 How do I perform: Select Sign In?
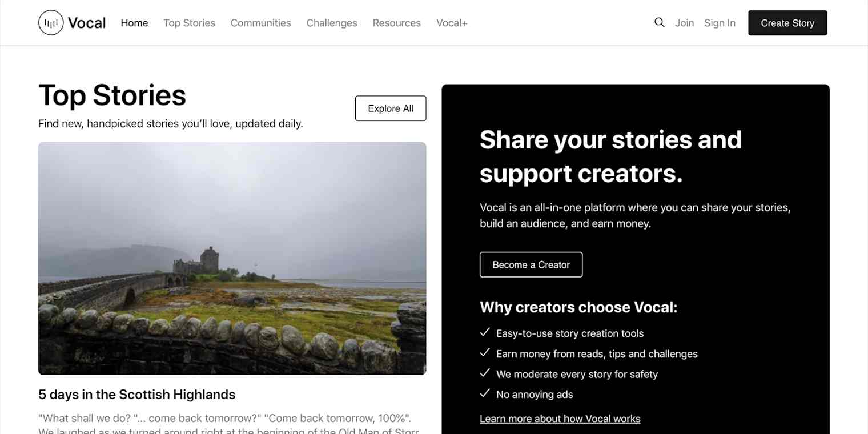[720, 23]
